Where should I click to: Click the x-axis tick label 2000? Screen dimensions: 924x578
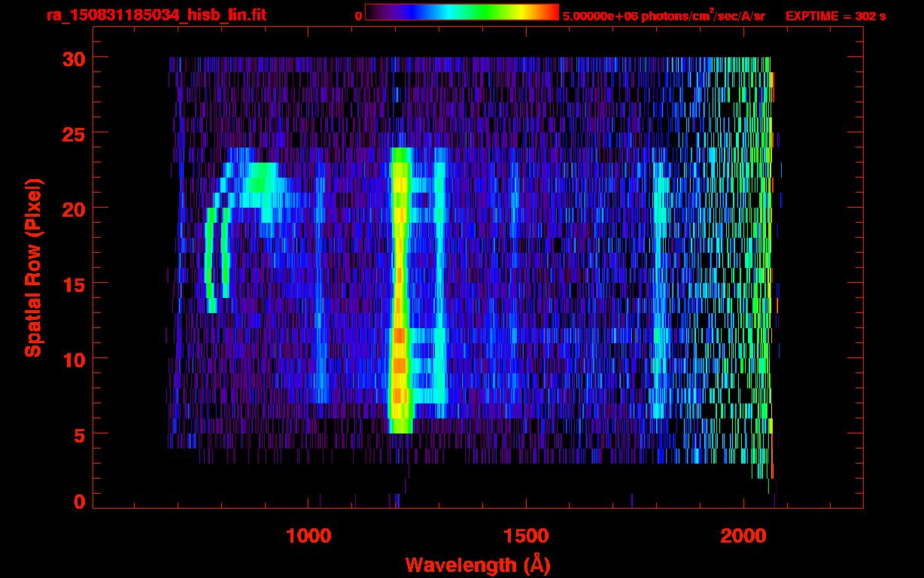[x=743, y=536]
